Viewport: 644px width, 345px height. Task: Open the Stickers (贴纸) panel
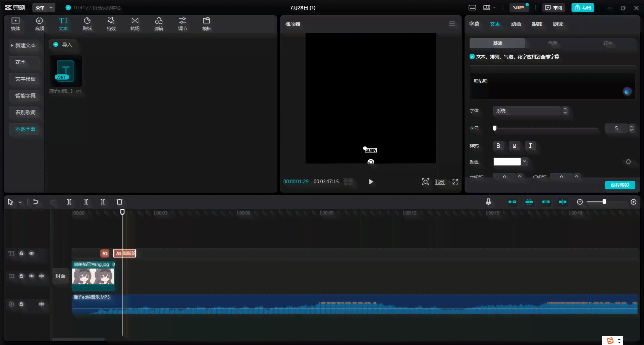pyautogui.click(x=87, y=24)
